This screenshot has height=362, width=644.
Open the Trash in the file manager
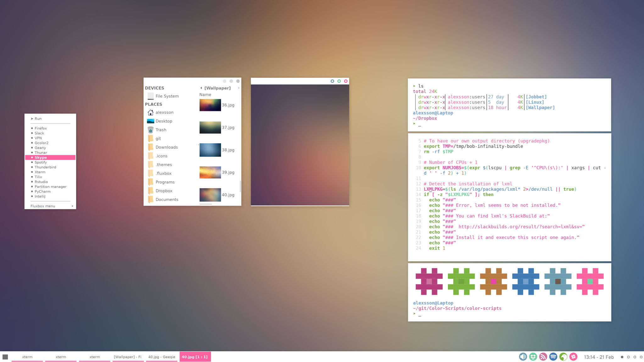pyautogui.click(x=161, y=129)
